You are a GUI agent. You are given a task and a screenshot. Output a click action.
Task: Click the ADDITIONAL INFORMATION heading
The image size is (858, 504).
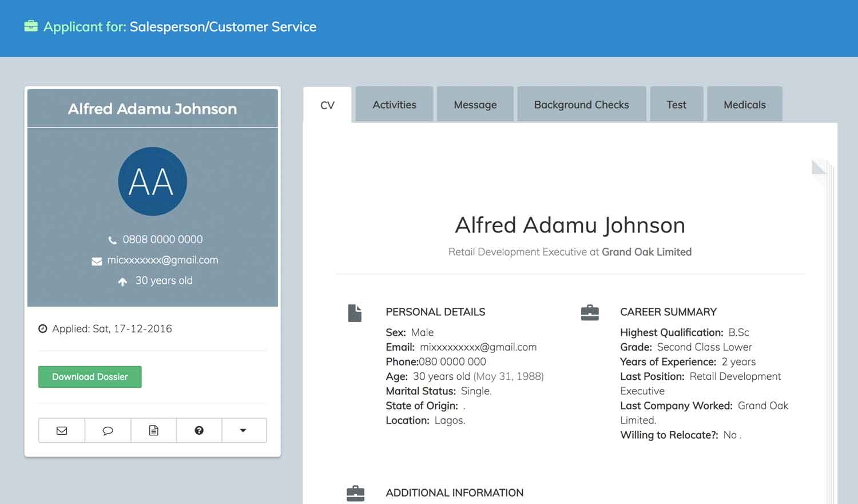[455, 493]
